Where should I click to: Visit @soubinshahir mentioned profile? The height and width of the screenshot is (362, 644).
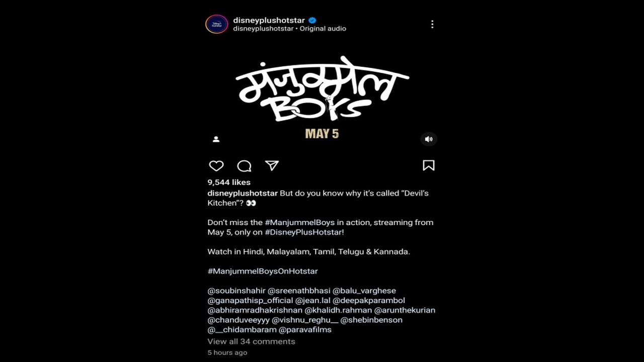(236, 291)
